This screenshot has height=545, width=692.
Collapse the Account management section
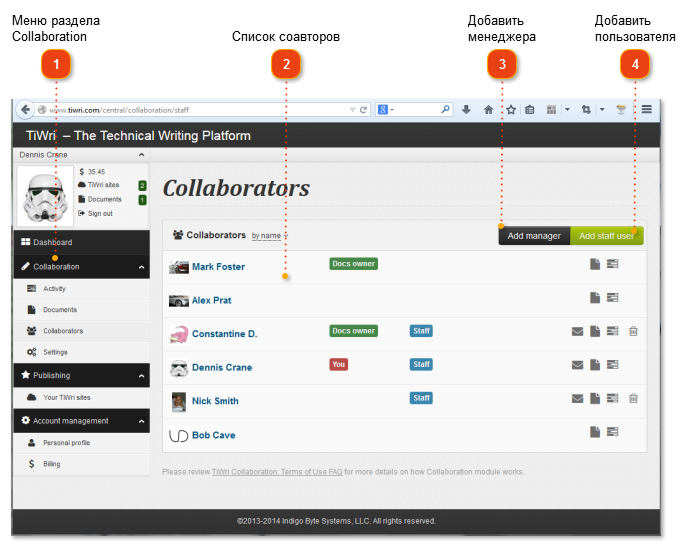coord(141,421)
